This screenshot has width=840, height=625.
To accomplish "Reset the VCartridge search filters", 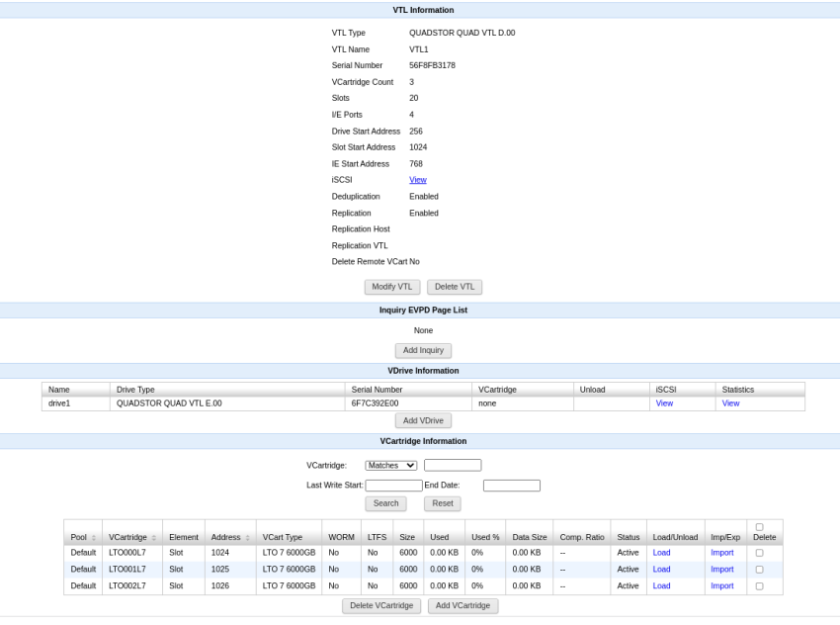I will pyautogui.click(x=443, y=503).
